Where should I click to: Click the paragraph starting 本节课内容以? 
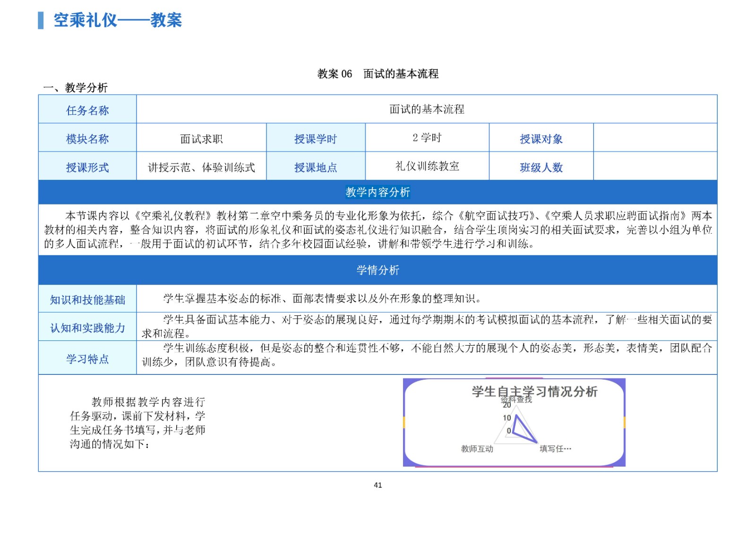click(378, 230)
